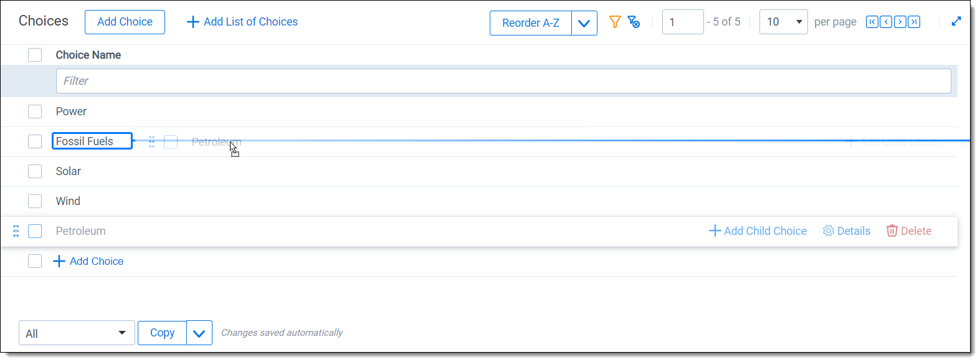980x362 pixels.
Task: Click Add List of Choices link
Action: [242, 22]
